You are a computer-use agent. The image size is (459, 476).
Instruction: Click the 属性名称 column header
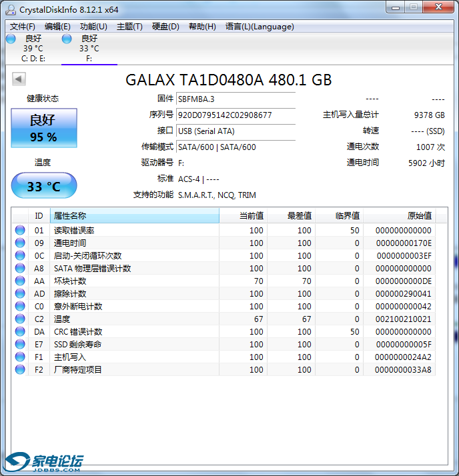(135, 215)
